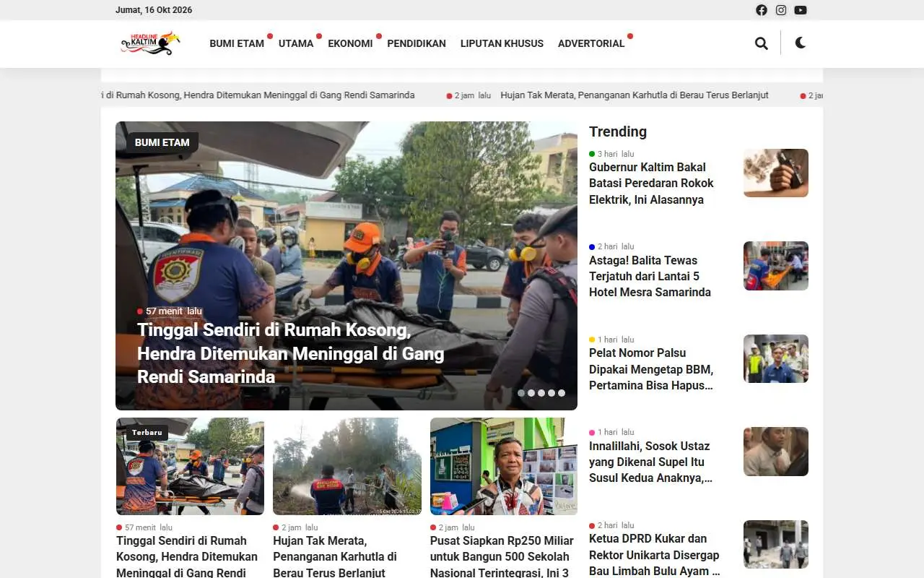The height and width of the screenshot is (578, 924).
Task: Open trending article Innalillahi, Sosok Ustaz
Action: click(651, 462)
